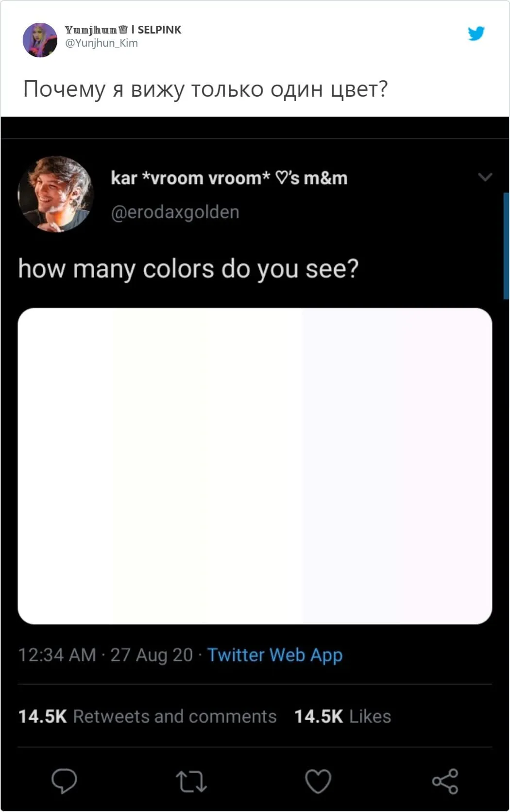Click the blue Twitter bird logo
Screen dimensions: 510x812
tap(476, 33)
